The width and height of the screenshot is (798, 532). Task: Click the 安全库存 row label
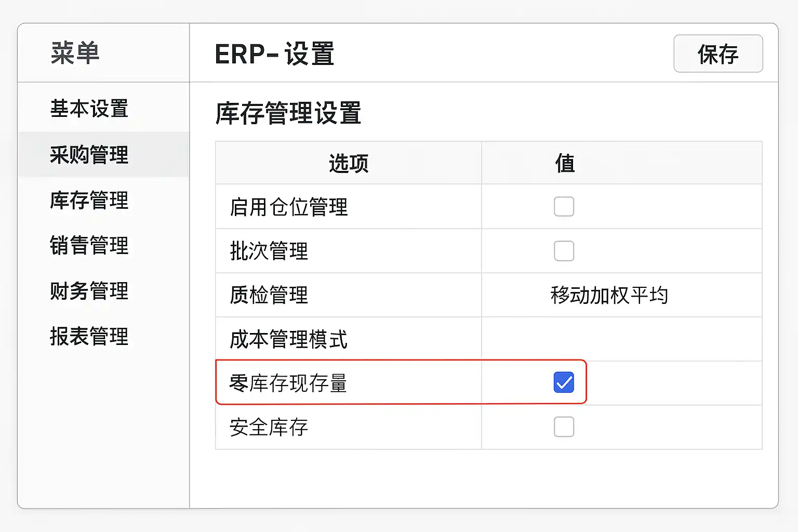pos(269,428)
